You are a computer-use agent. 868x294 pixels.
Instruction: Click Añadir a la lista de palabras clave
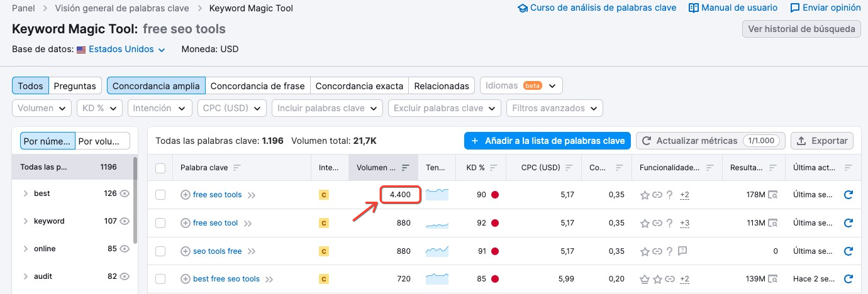point(547,141)
